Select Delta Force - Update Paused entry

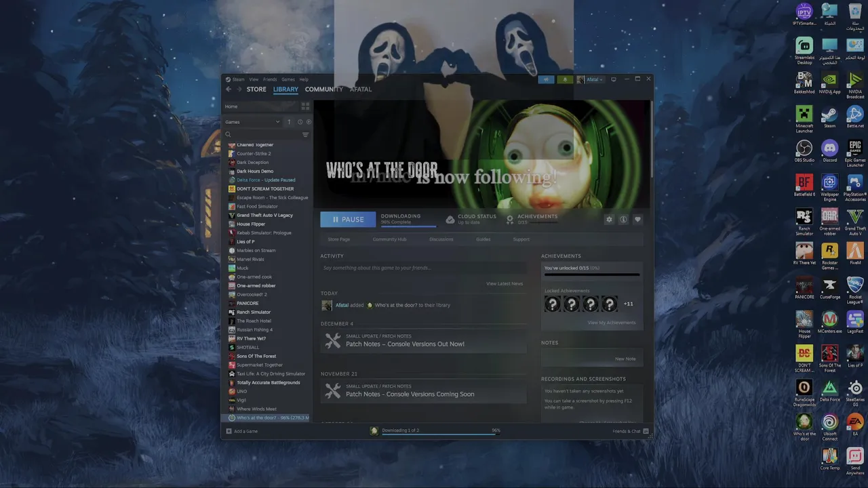click(266, 180)
